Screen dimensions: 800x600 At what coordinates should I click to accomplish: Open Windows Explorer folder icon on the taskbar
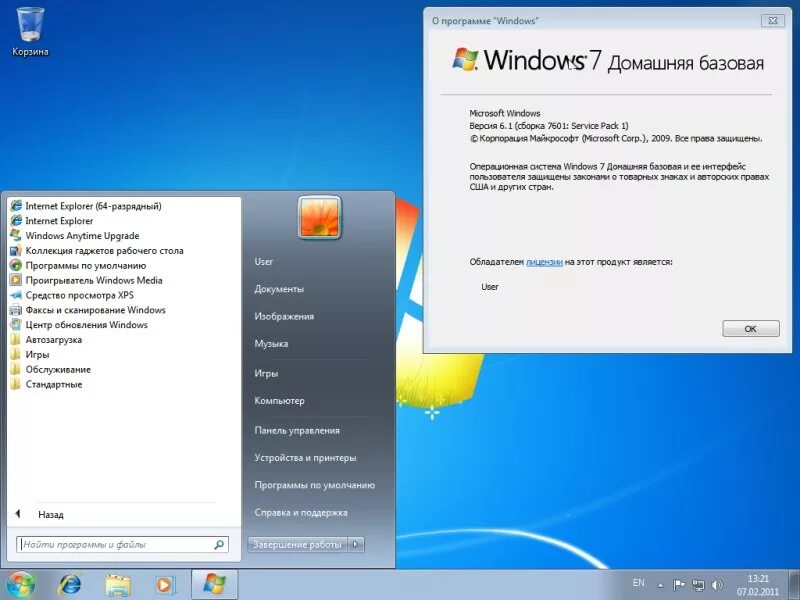117,585
